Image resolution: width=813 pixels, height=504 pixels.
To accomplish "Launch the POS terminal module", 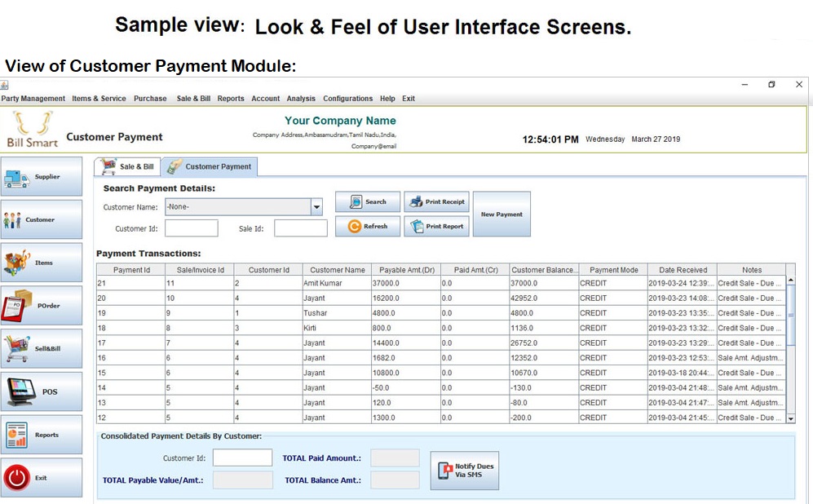I will (42, 392).
